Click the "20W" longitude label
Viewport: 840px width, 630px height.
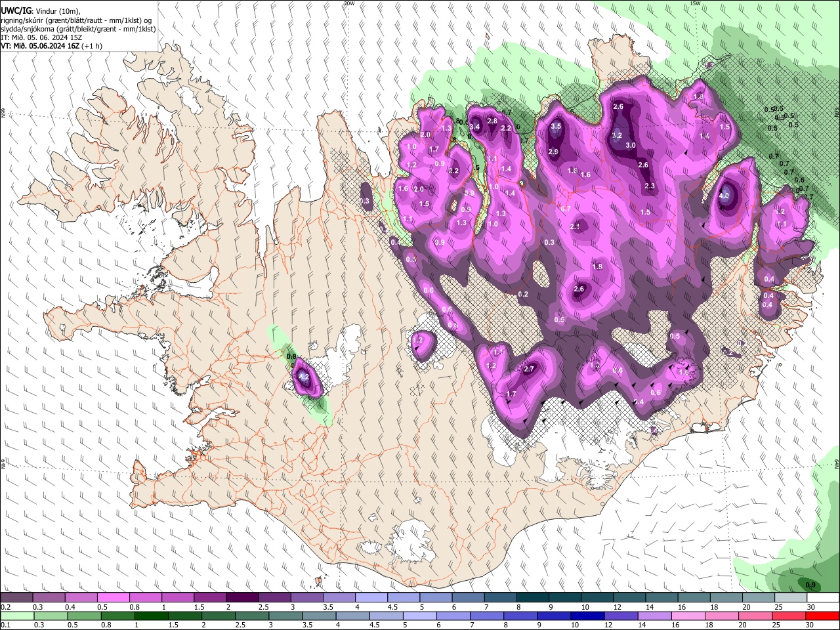pyautogui.click(x=349, y=3)
